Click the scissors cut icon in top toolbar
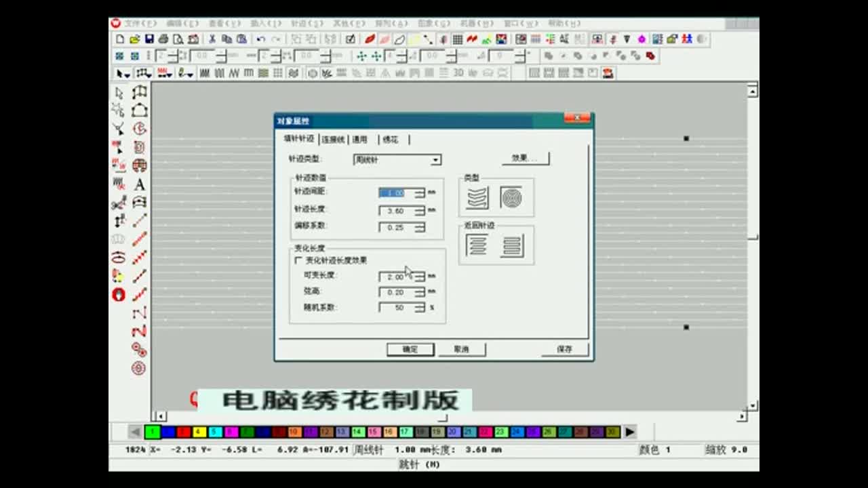This screenshot has height=488, width=868. point(212,39)
